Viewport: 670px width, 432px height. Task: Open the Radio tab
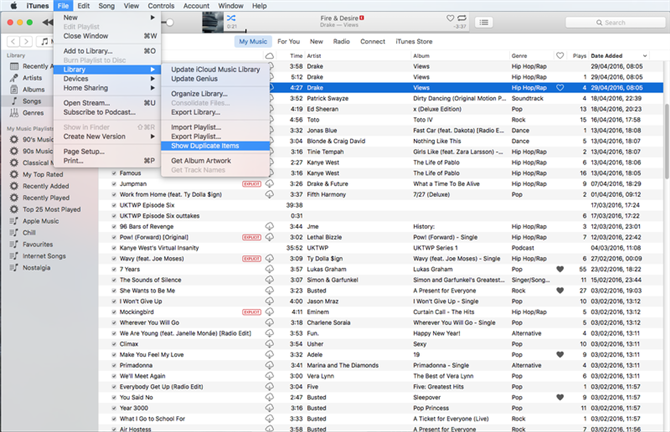[341, 41]
